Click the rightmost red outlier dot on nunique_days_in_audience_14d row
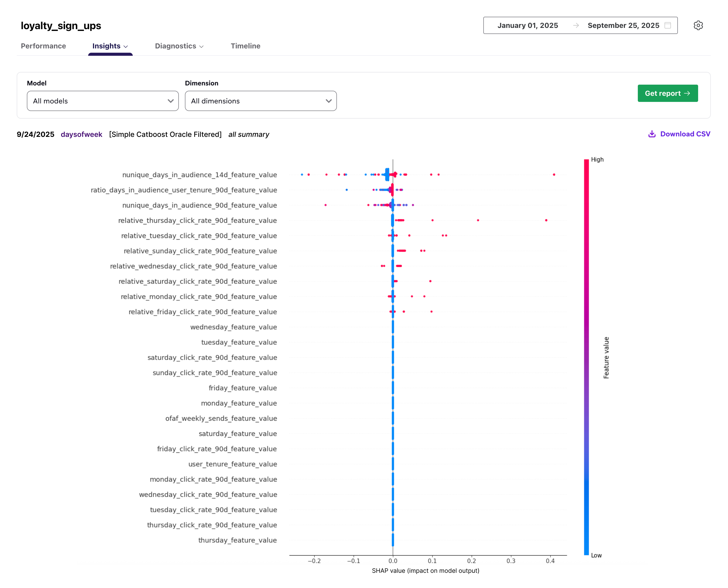The width and height of the screenshot is (728, 588). pyautogui.click(x=554, y=175)
